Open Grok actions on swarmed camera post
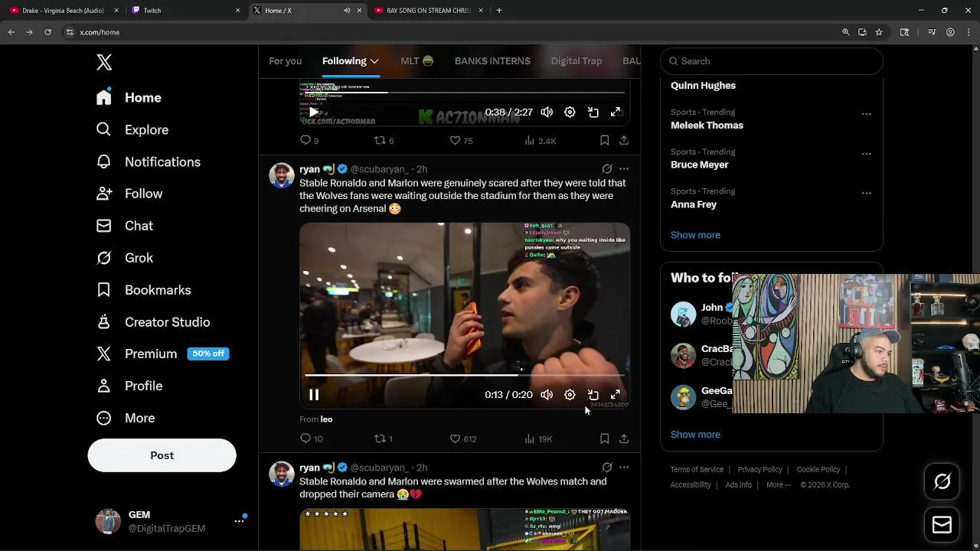Image resolution: width=980 pixels, height=551 pixels. [607, 468]
